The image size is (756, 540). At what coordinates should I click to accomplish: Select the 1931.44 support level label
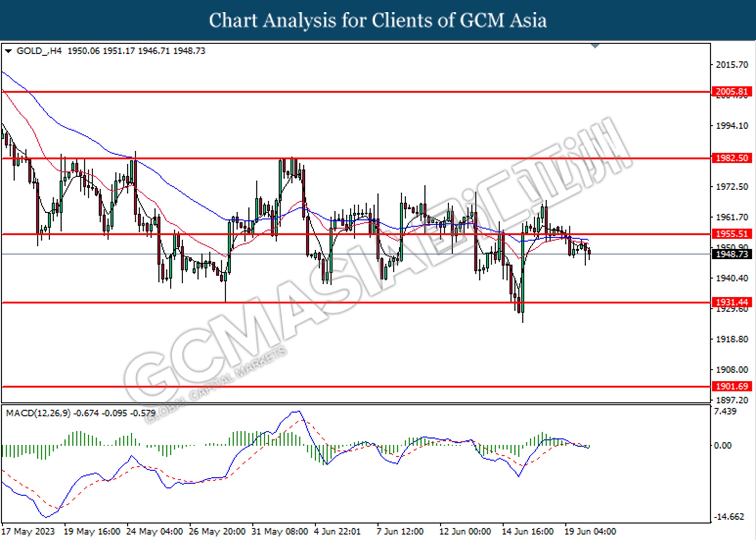[732, 302]
